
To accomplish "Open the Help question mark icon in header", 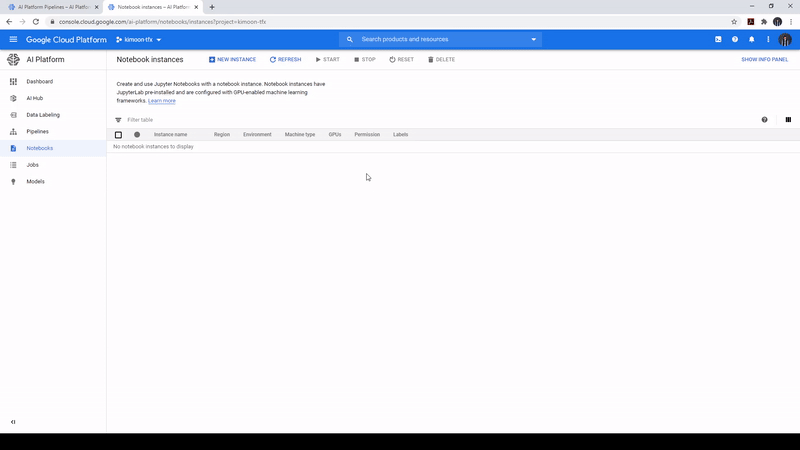I will click(735, 39).
